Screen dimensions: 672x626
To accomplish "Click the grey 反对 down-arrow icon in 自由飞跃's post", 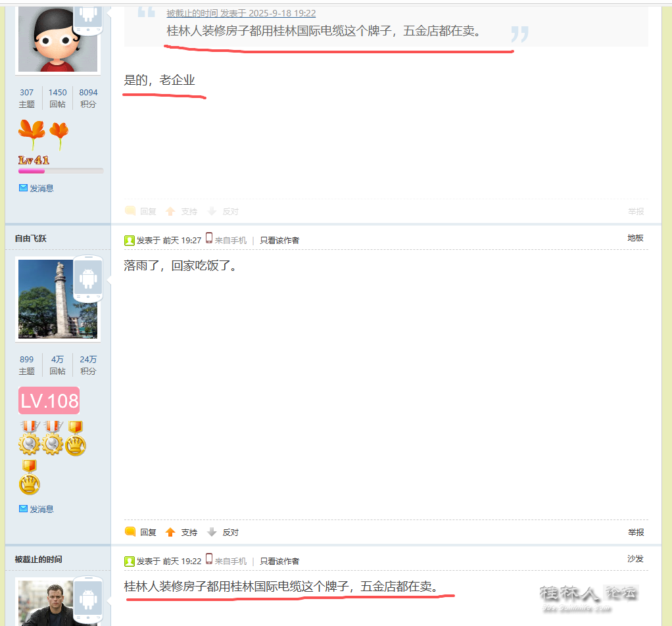I will pos(212,532).
